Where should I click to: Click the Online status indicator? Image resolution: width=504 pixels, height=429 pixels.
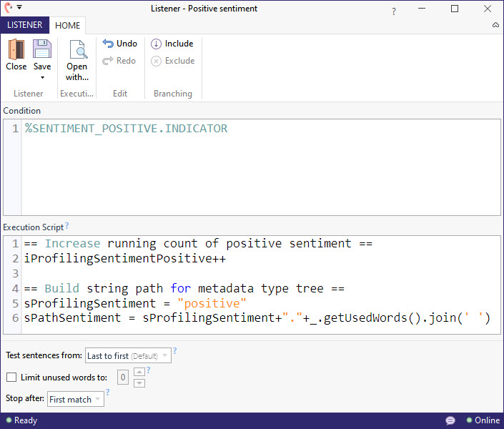[x=483, y=420]
